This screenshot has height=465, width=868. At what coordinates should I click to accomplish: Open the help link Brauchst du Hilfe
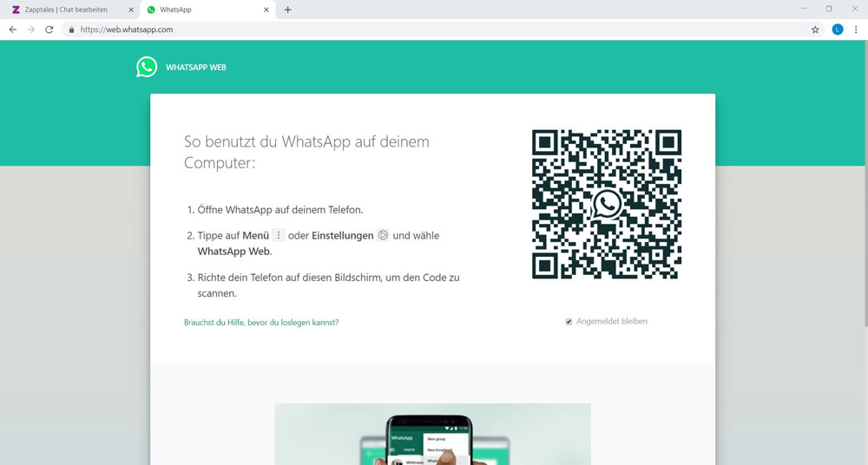(x=261, y=322)
